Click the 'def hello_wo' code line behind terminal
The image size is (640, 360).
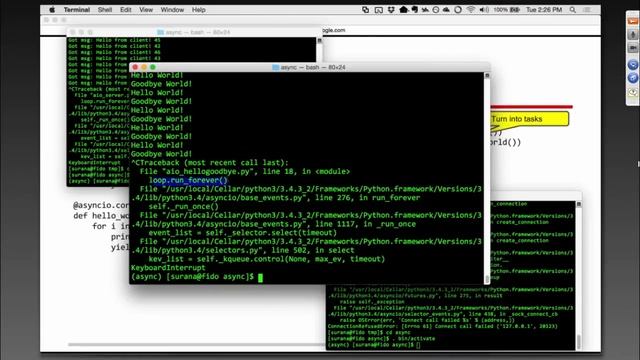coord(101,216)
